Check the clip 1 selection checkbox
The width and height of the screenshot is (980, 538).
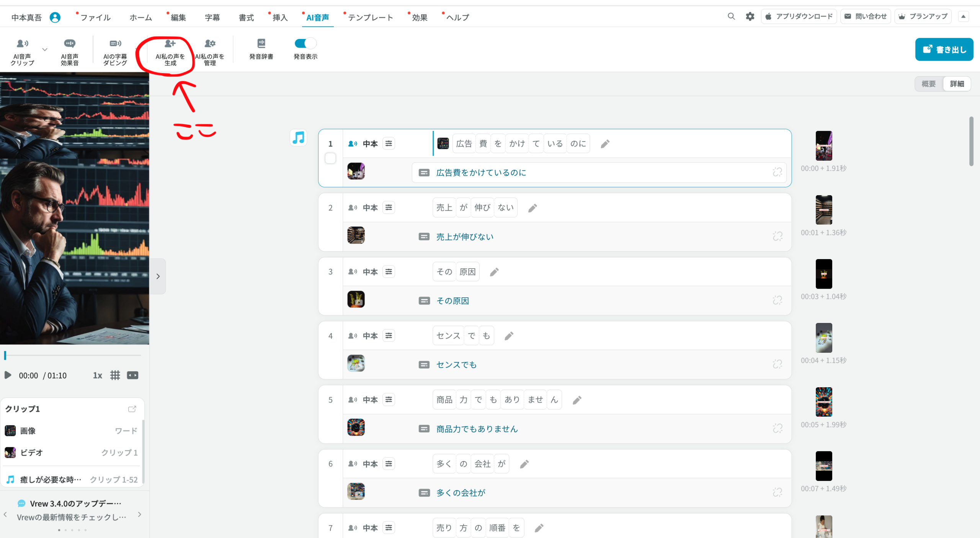tap(330, 158)
